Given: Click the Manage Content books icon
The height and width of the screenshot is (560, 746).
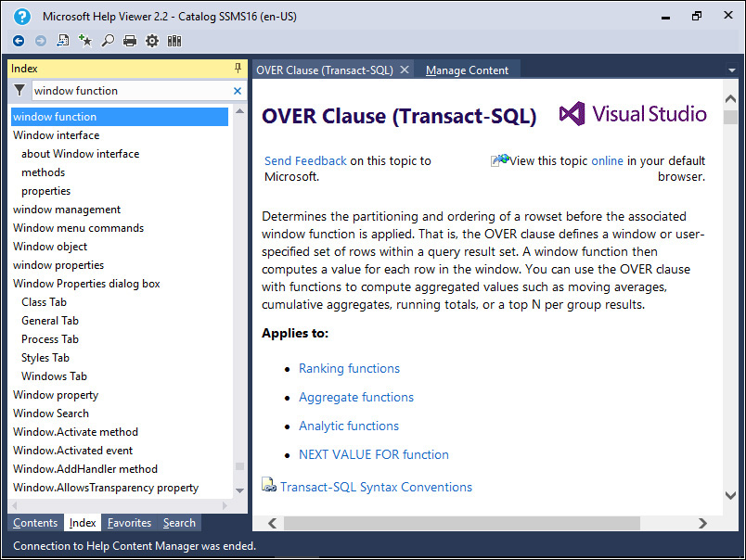Looking at the screenshot, I should click(x=174, y=41).
